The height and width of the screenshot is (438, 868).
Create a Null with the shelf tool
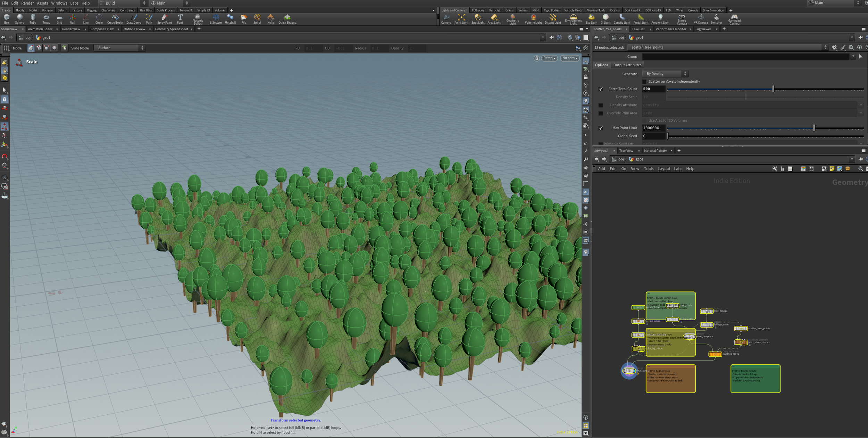pyautogui.click(x=72, y=19)
